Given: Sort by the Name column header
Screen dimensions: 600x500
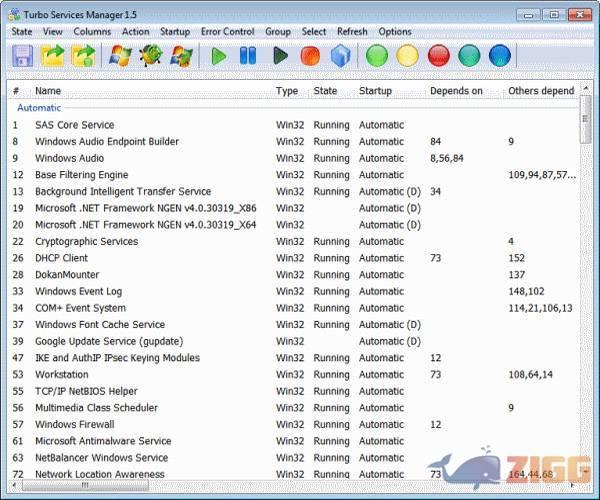Looking at the screenshot, I should pos(48,91).
